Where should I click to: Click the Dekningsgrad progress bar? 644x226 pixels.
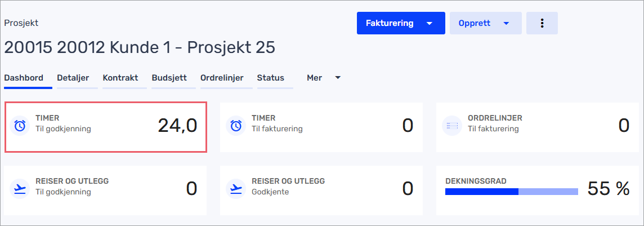(x=511, y=192)
